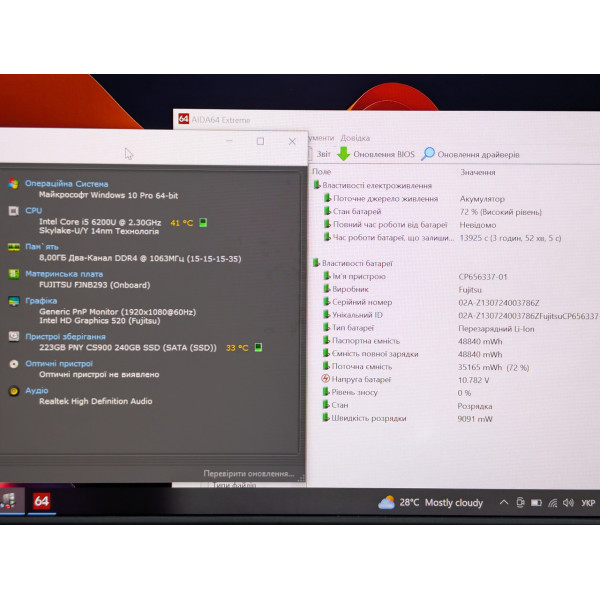This screenshot has width=600, height=600.
Task: Select the Оптичні пристрої disc icon
Action: tap(14, 364)
